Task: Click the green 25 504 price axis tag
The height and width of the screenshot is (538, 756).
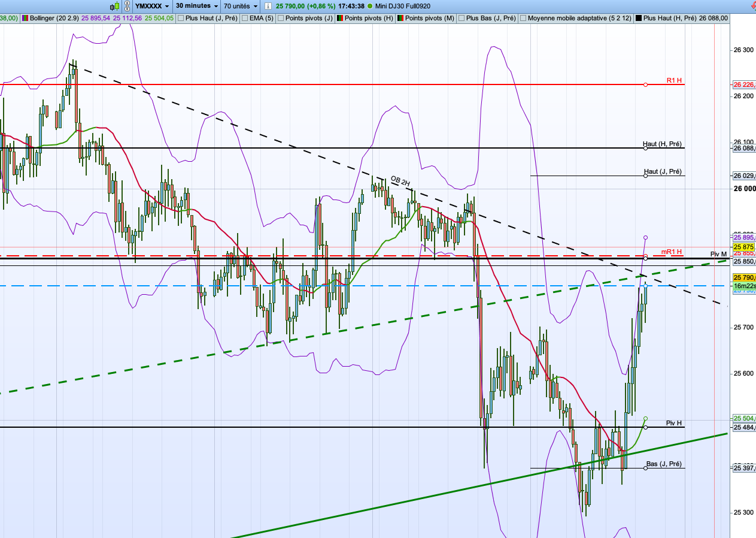Action: click(744, 418)
